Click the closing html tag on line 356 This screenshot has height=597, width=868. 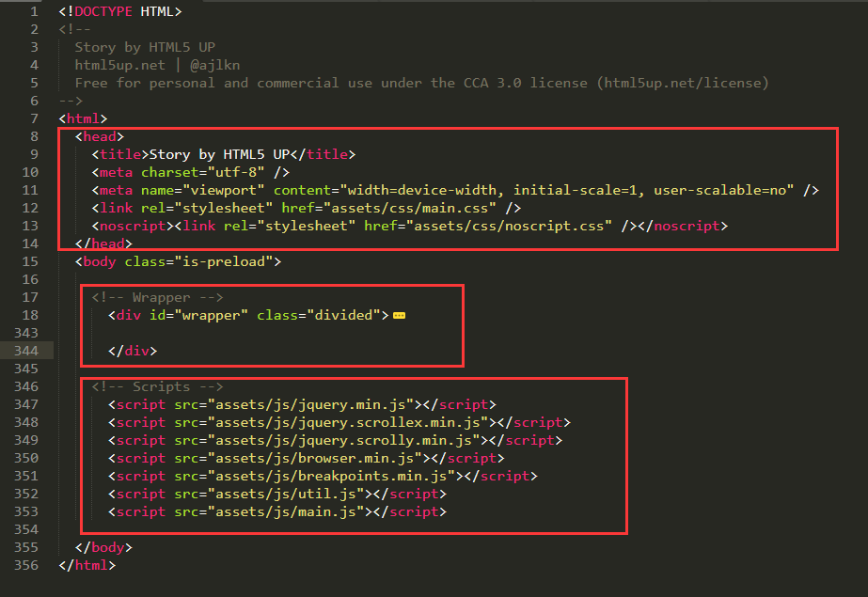click(x=87, y=565)
